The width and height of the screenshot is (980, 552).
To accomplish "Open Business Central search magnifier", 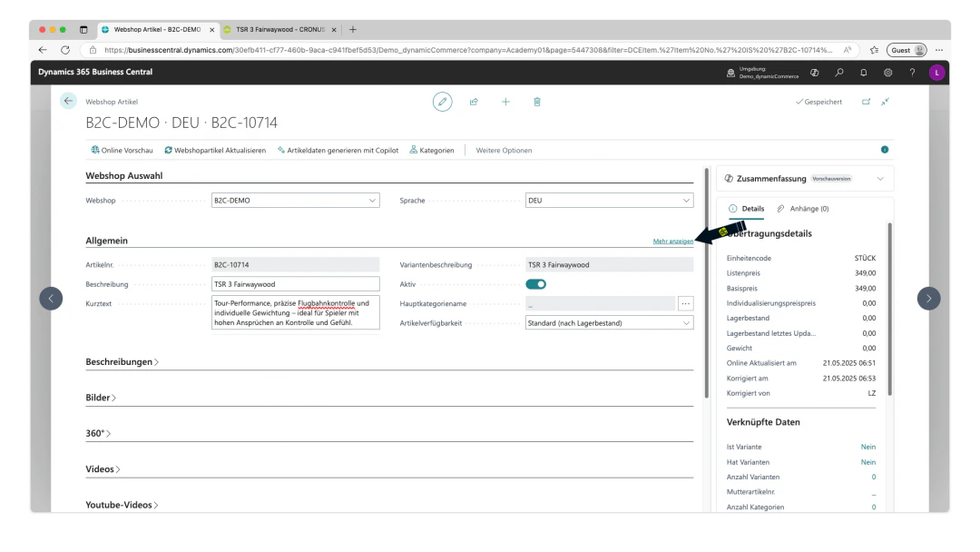I will 838,73.
